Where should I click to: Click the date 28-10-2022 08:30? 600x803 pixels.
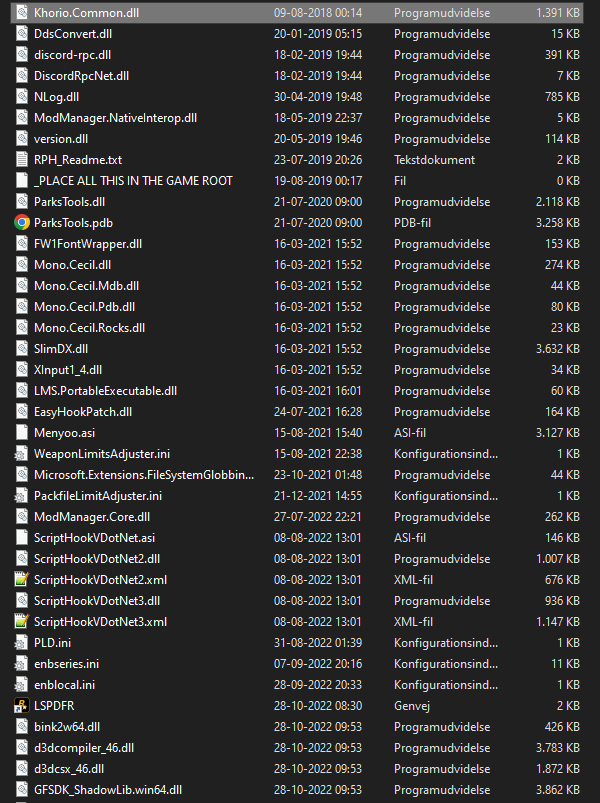coord(318,706)
